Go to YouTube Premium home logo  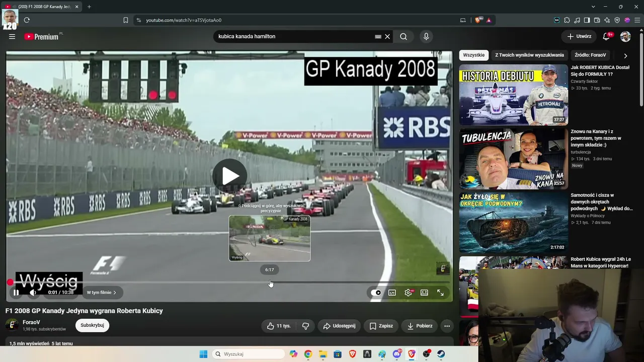pos(41,37)
